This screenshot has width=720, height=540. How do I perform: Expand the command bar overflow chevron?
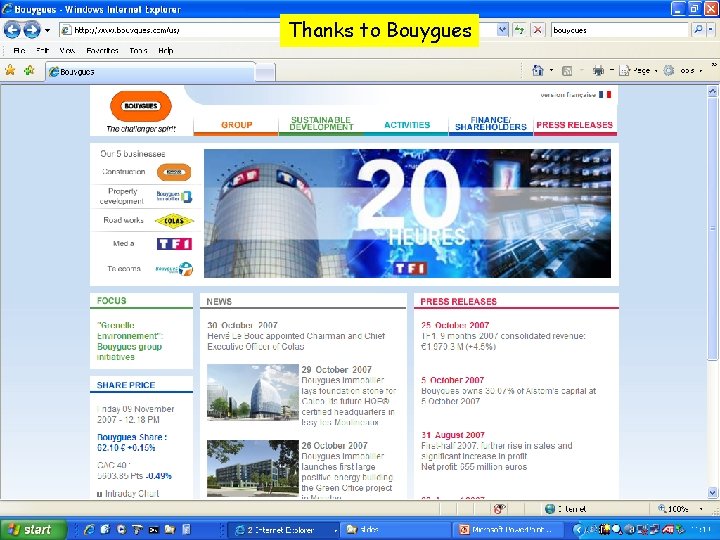tap(714, 65)
